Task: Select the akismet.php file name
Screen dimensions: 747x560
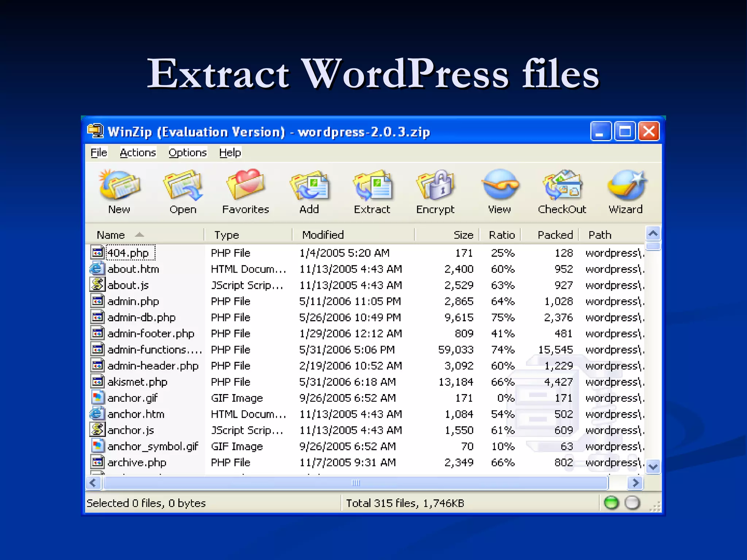Action: [x=138, y=382]
